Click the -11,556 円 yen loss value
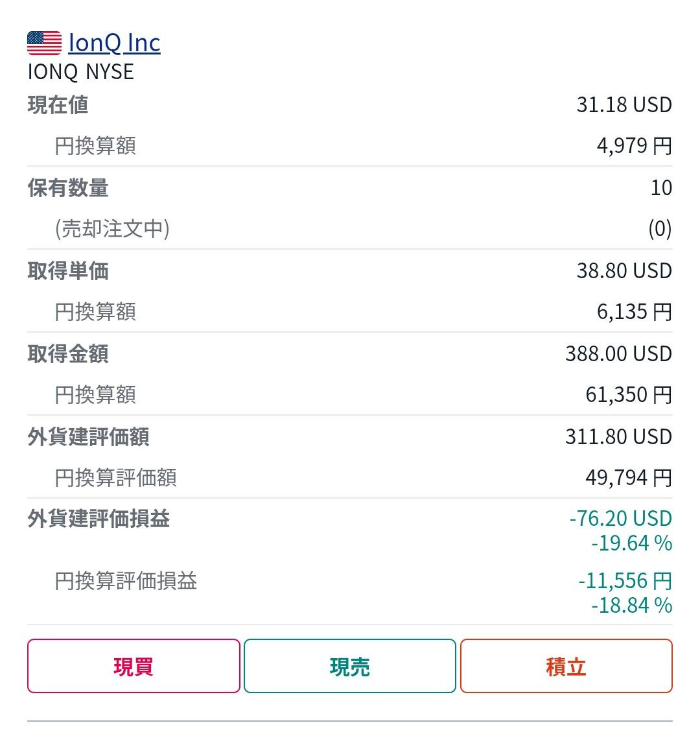This screenshot has width=700, height=747. click(x=624, y=580)
